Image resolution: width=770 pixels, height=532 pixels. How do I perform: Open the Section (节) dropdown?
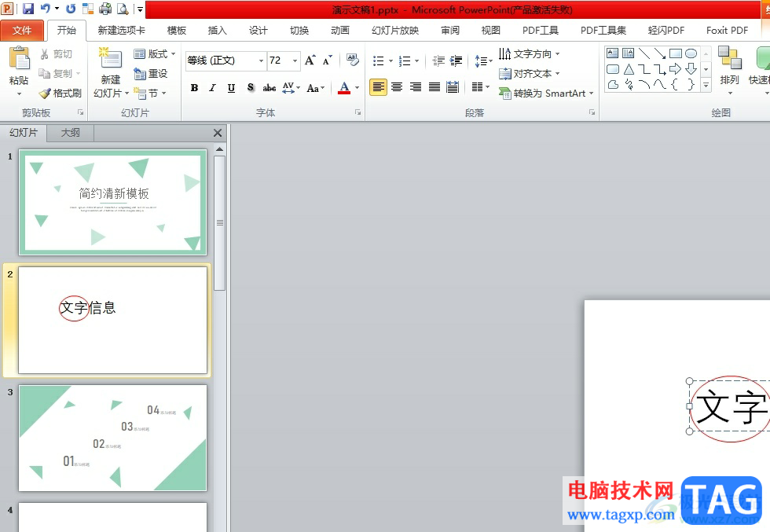point(150,93)
